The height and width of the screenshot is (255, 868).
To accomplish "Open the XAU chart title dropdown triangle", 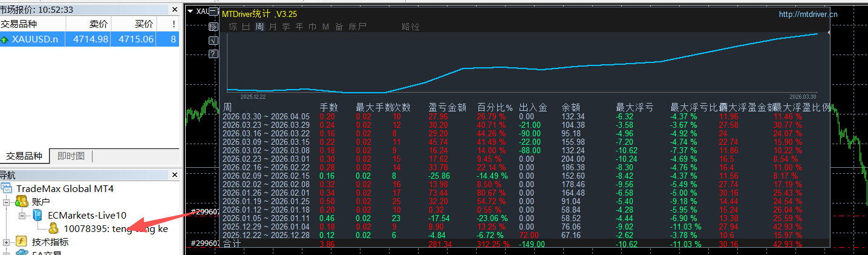I will coord(190,11).
